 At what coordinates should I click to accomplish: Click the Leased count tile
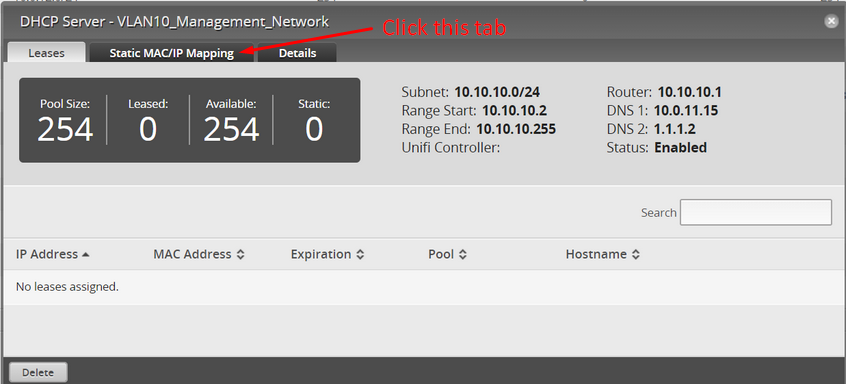[x=148, y=120]
